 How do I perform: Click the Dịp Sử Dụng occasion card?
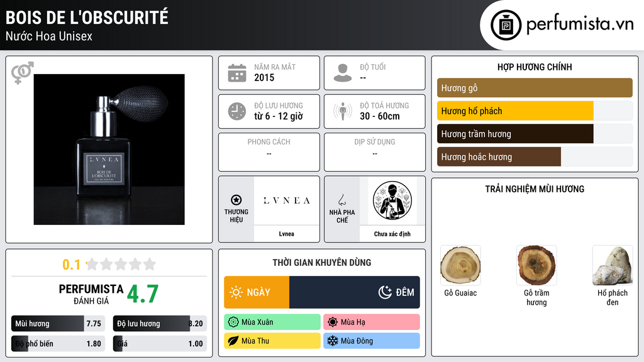click(x=375, y=152)
